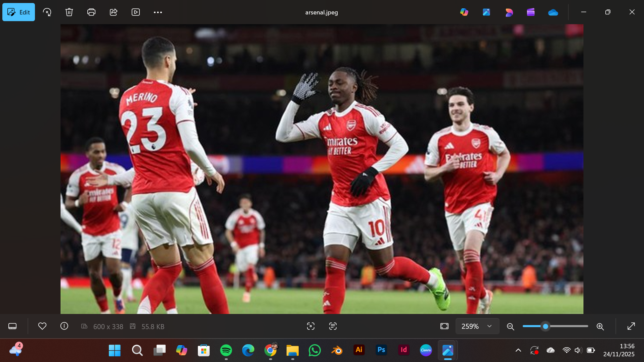The height and width of the screenshot is (362, 644).
Task: Open clock showing 13:56 24/11/2025
Action: coord(619,350)
